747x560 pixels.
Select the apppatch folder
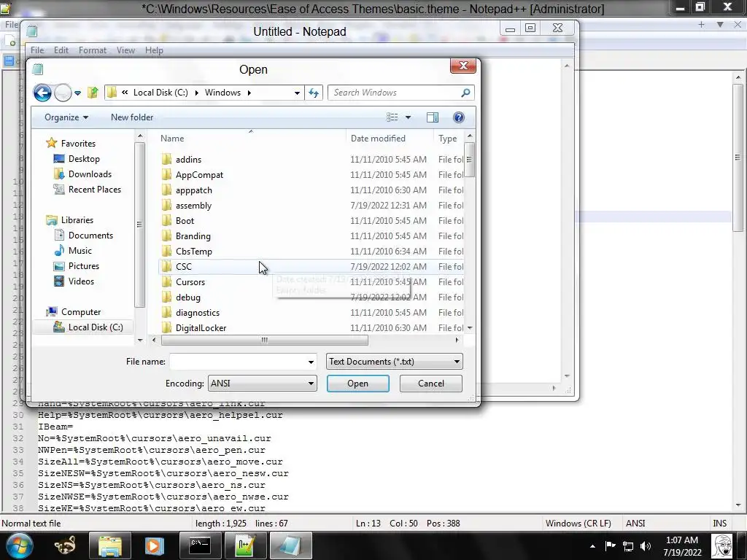[193, 190]
